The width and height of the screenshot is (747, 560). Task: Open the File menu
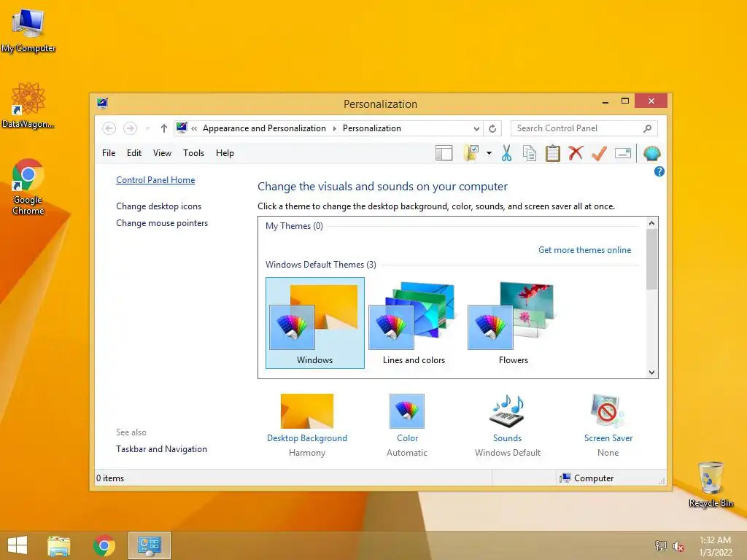pos(109,153)
